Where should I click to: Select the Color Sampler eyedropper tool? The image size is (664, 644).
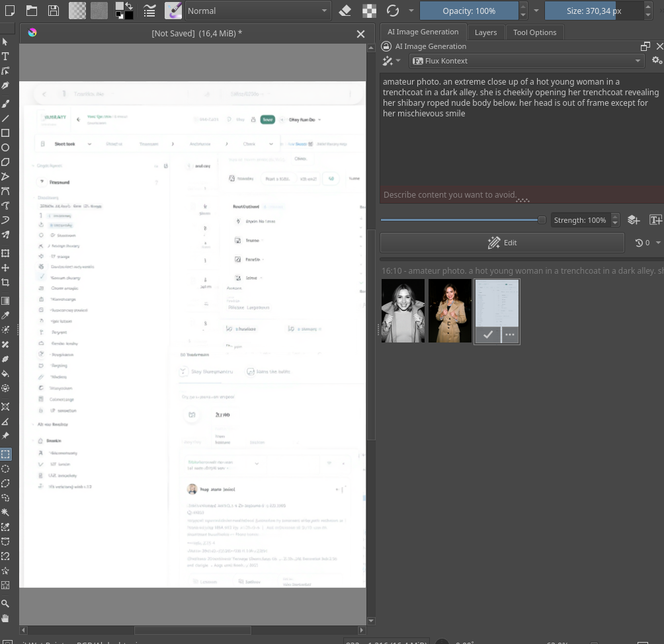[5, 315]
